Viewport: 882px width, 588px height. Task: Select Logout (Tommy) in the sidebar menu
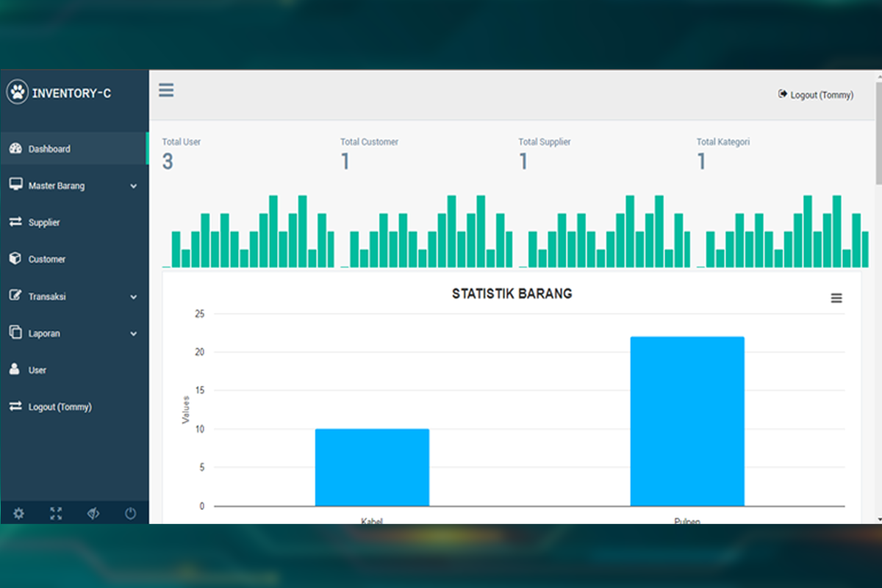point(60,407)
